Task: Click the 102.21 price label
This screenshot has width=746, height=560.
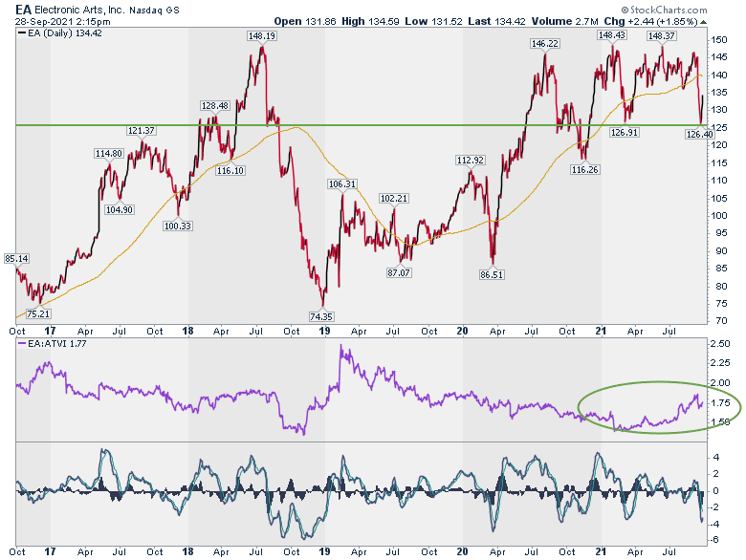Action: click(x=393, y=198)
